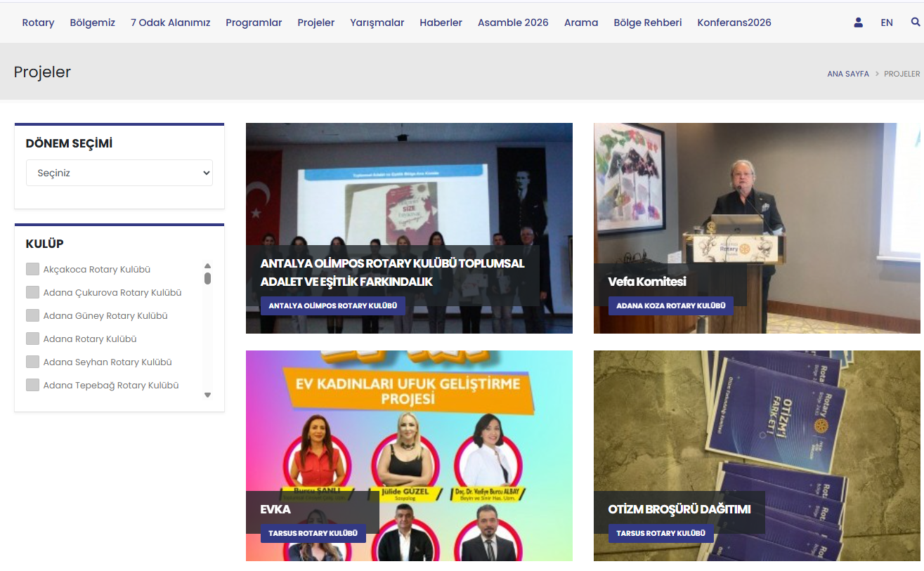Select the Adana Seyhan Rotary Kulübü checkbox
Image resolution: width=924 pixels, height=571 pixels.
pos(32,362)
